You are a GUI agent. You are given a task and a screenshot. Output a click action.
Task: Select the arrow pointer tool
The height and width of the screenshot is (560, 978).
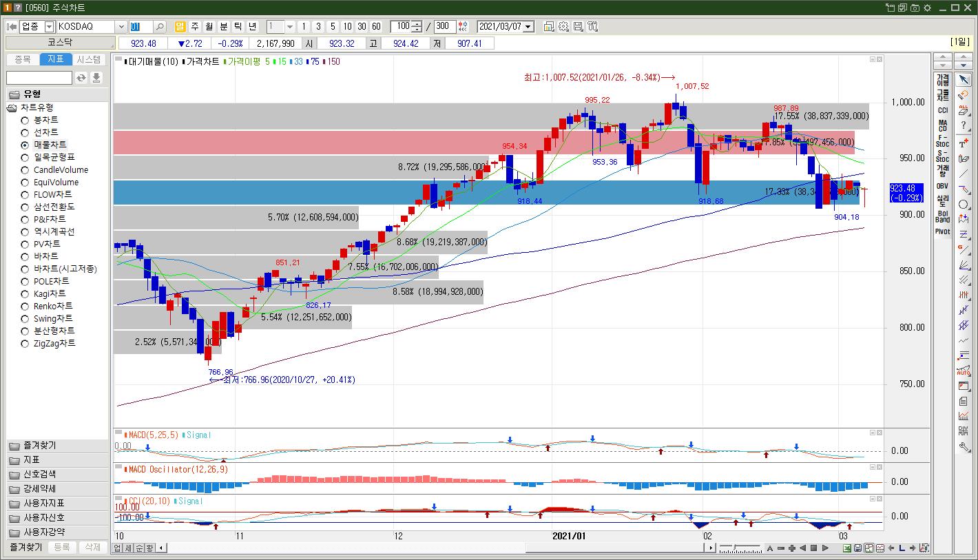pyautogui.click(x=964, y=80)
